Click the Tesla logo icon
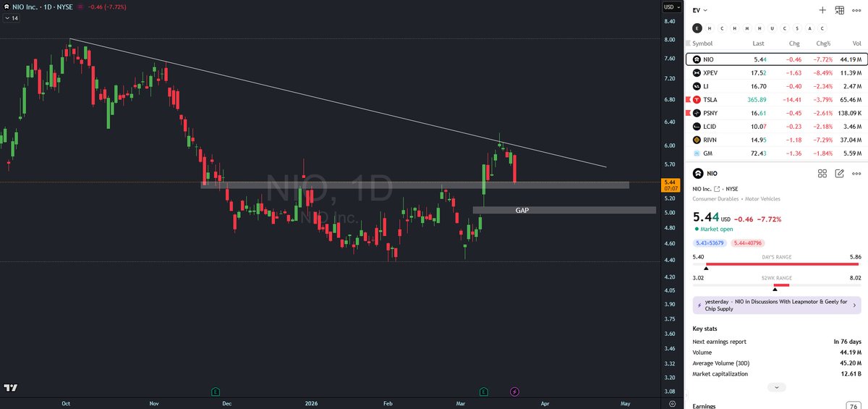 [697, 100]
